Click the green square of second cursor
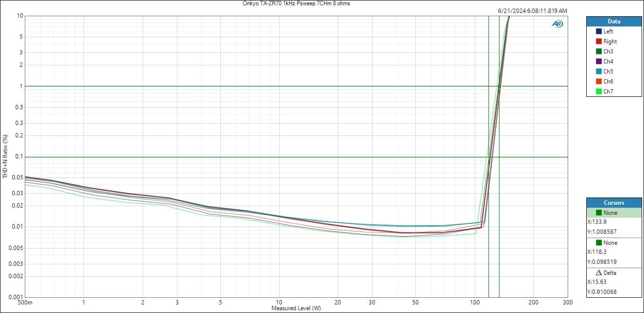The image size is (644, 313). pyautogui.click(x=599, y=243)
